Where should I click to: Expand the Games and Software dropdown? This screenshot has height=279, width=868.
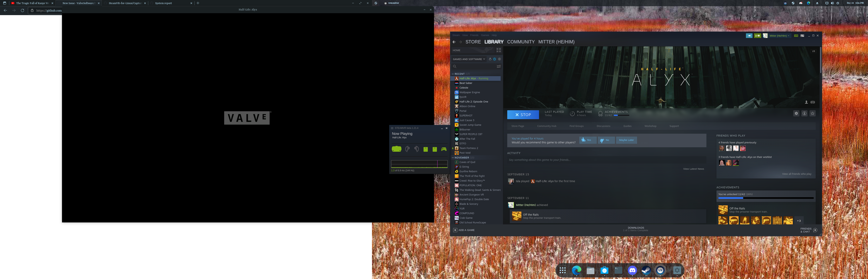click(469, 59)
